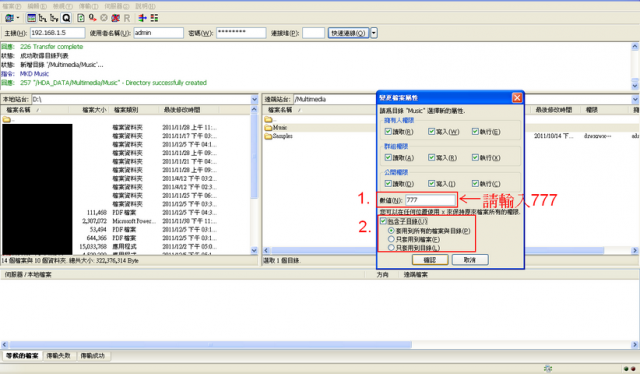
Task: Click the numeric value field containing 777
Action: point(431,200)
